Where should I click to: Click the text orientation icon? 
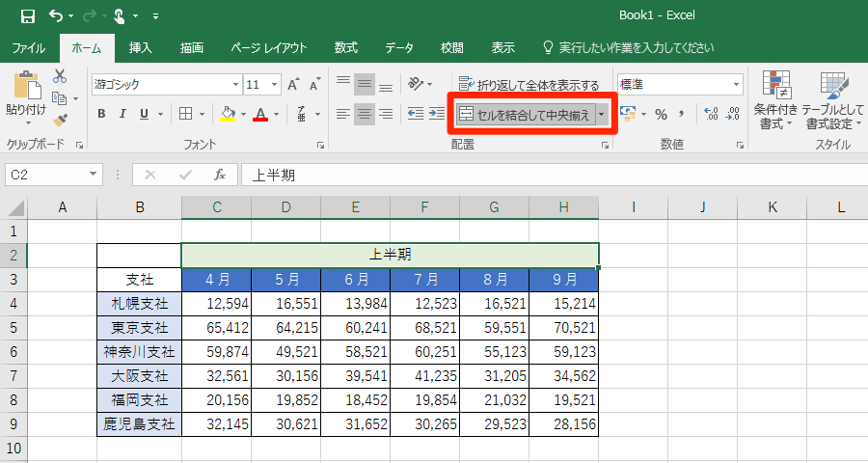click(x=416, y=84)
